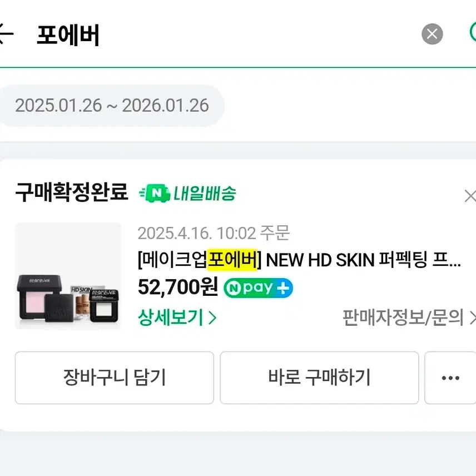Tap the back arrow icon
476x476 pixels.
coord(6,34)
